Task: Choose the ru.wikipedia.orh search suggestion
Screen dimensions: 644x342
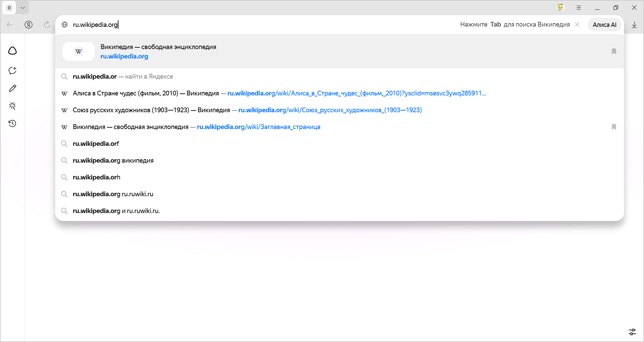Action: click(x=340, y=177)
